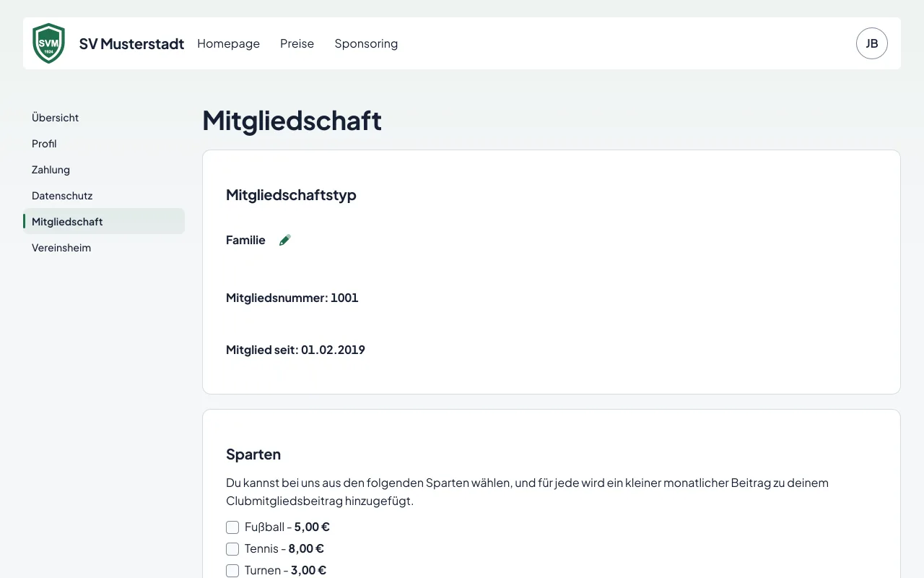Switch to the Profil section
This screenshot has height=578, width=924.
point(104,144)
